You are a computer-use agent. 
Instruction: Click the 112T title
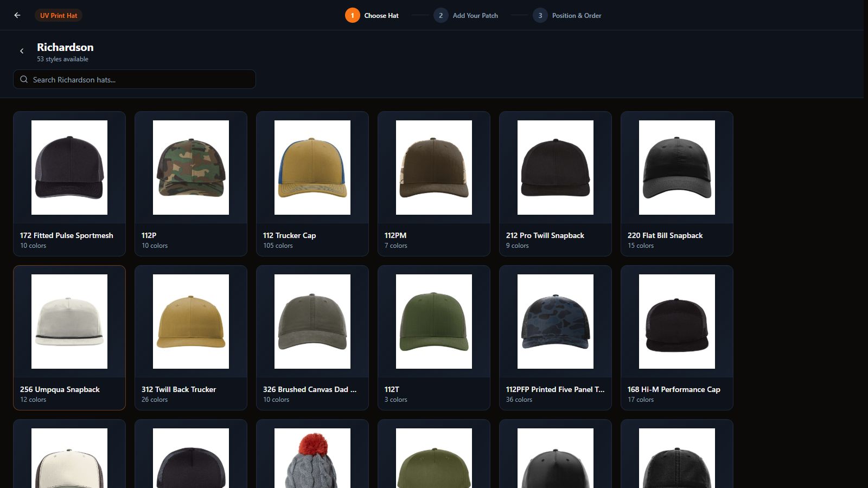click(x=392, y=389)
